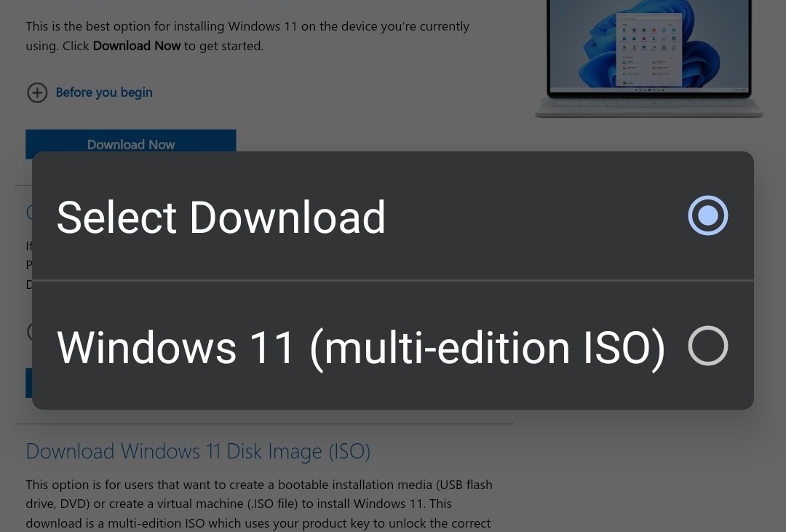
Task: Click the taskbar on the laptop screen image
Action: click(x=648, y=90)
